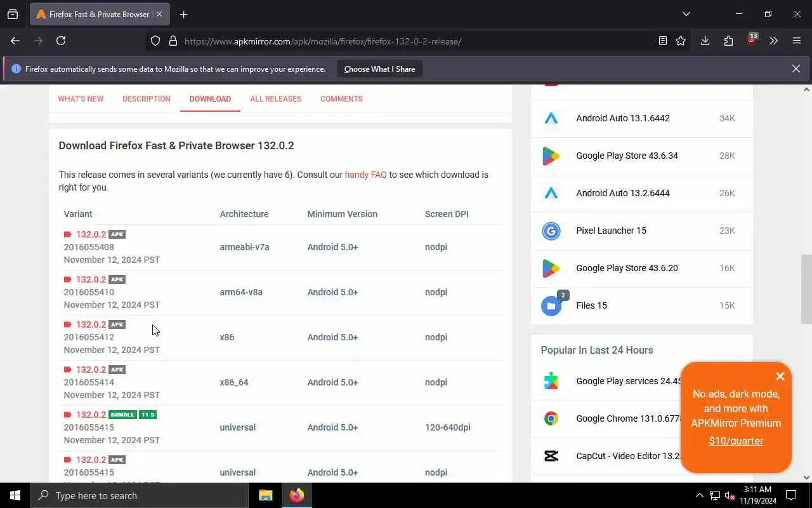Click Choose What I Share button
812x508 pixels.
click(379, 69)
